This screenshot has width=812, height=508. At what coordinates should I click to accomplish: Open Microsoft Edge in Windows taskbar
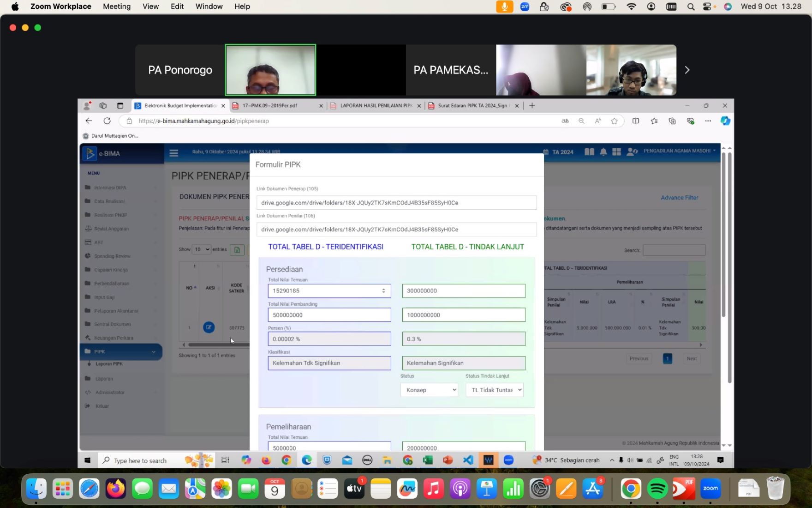click(307, 460)
